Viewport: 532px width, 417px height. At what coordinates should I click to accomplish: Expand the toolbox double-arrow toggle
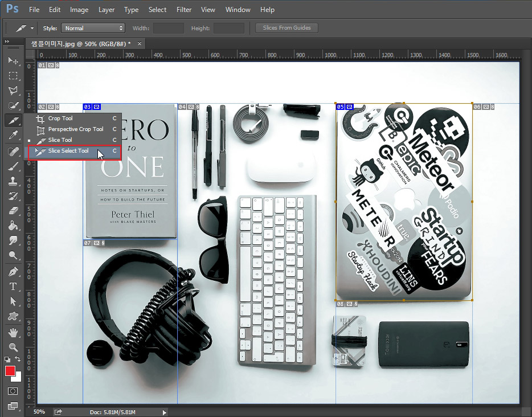click(x=7, y=42)
